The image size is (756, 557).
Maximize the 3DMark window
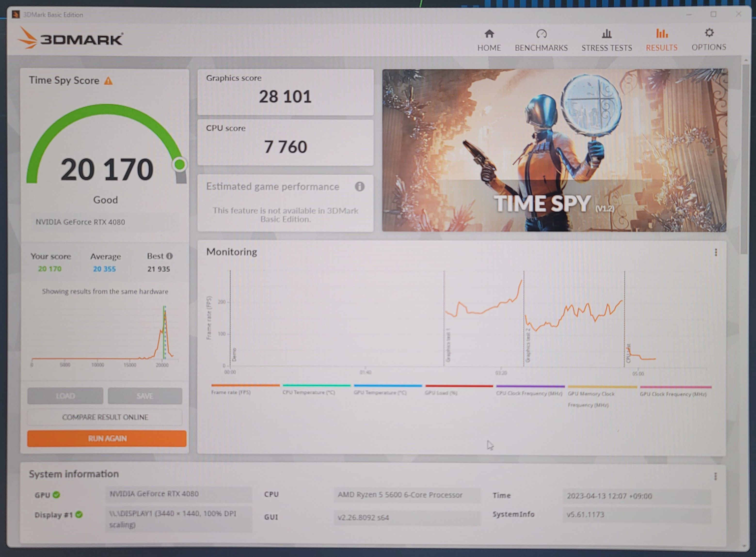pos(714,14)
